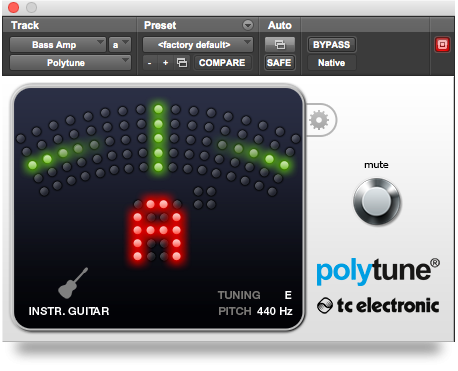Select the previous preset with minus button

tap(150, 63)
